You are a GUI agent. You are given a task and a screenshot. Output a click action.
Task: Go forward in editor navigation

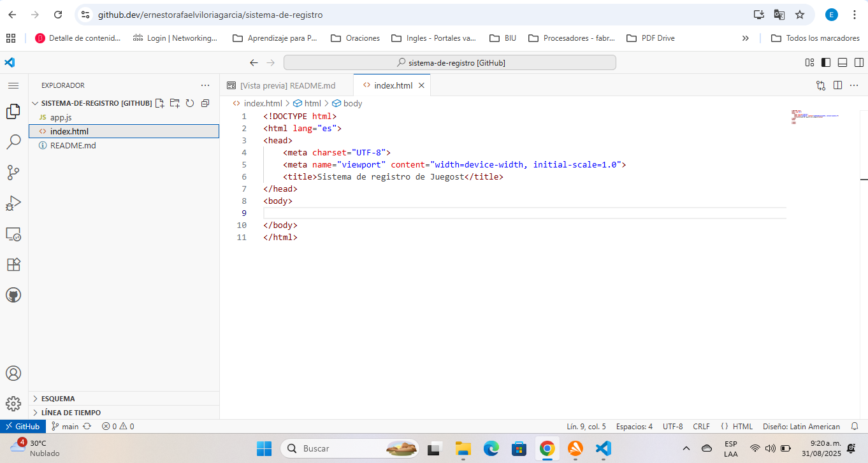(x=270, y=62)
